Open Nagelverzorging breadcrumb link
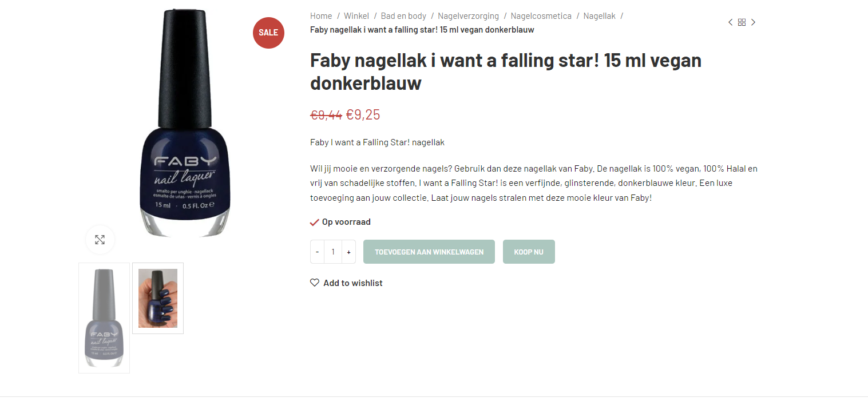 pos(469,16)
